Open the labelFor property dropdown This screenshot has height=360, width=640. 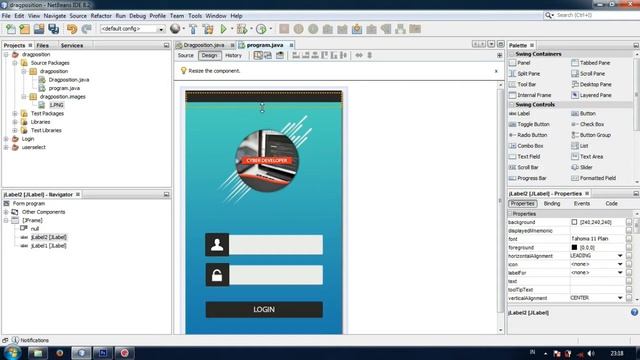[x=620, y=273]
